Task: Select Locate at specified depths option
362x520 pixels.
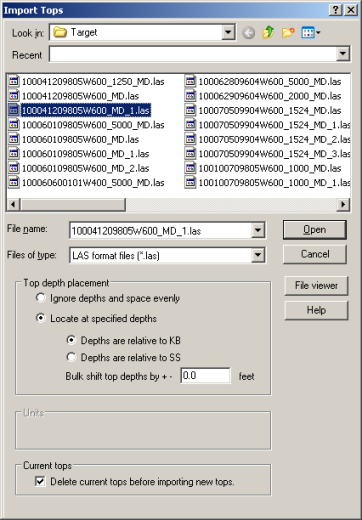Action: point(40,318)
